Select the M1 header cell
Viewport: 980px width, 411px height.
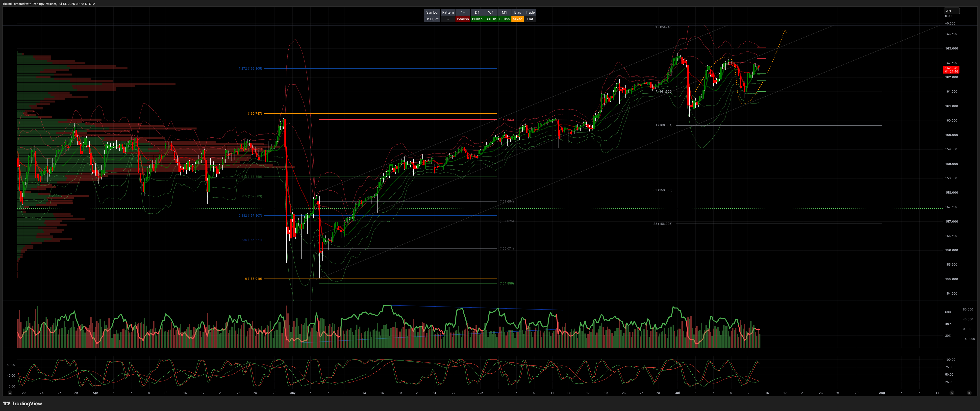(504, 13)
